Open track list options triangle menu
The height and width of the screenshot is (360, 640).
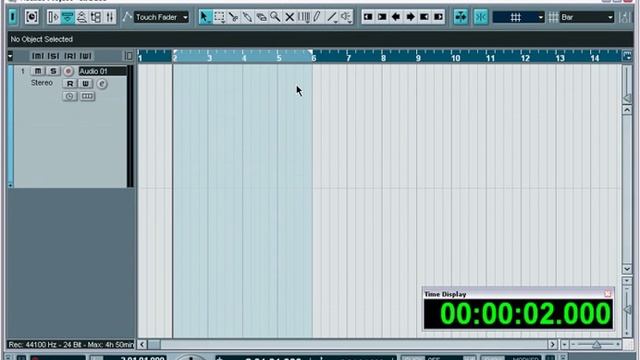(10, 56)
